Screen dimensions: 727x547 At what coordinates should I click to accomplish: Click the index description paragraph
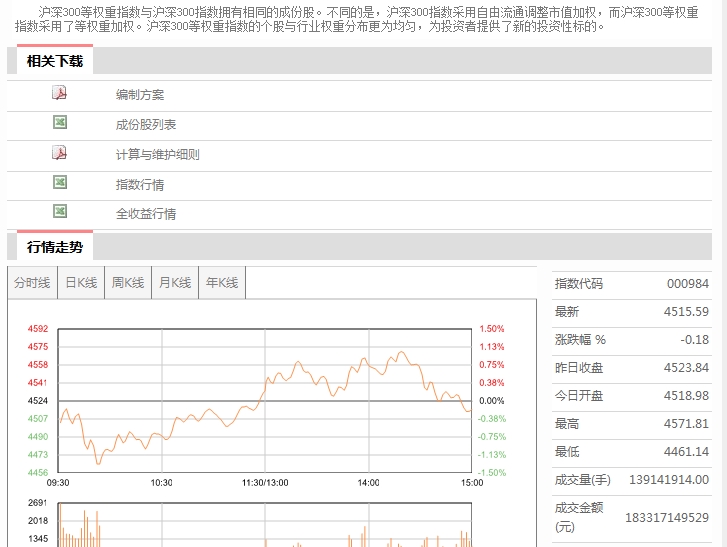pos(357,19)
